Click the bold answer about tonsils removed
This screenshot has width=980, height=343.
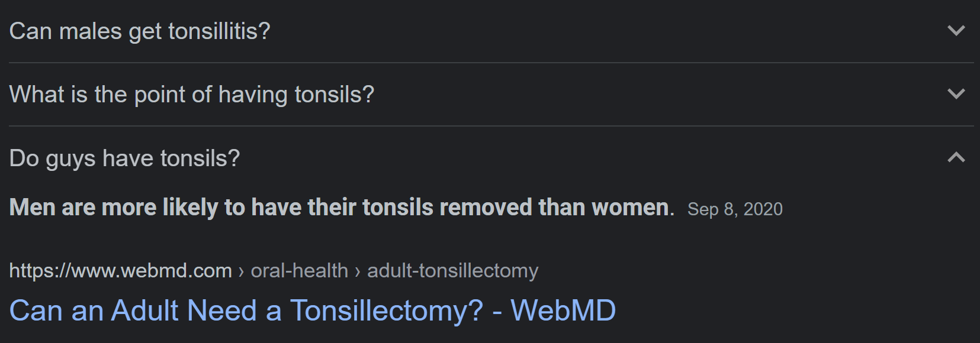click(x=342, y=208)
